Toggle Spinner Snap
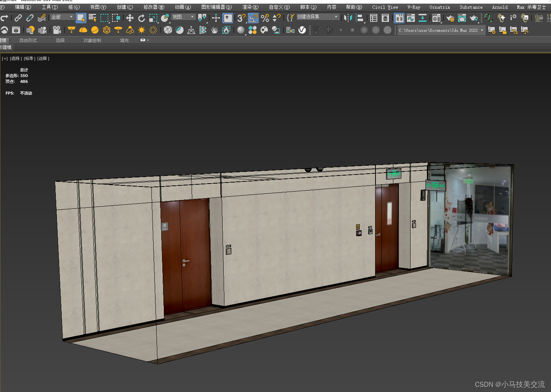The height and width of the screenshot is (392, 551). click(x=277, y=18)
